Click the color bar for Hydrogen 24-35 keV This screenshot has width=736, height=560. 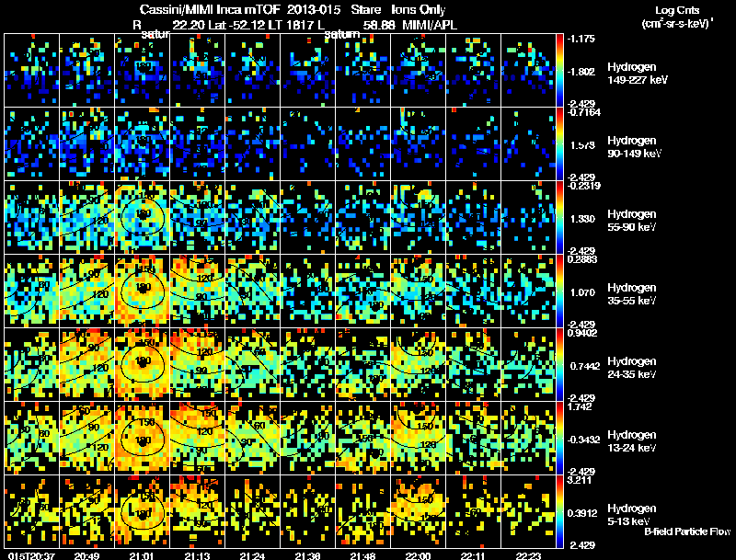click(559, 365)
